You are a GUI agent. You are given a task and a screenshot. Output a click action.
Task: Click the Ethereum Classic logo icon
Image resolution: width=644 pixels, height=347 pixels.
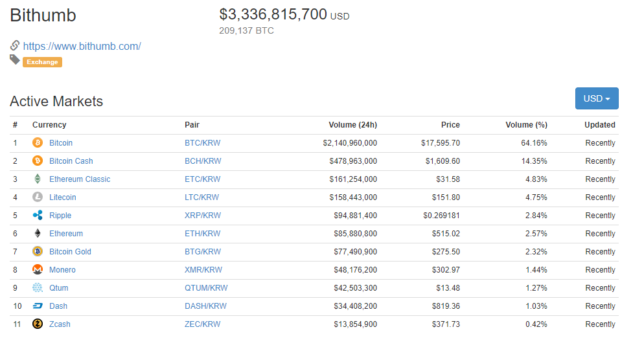(38, 179)
